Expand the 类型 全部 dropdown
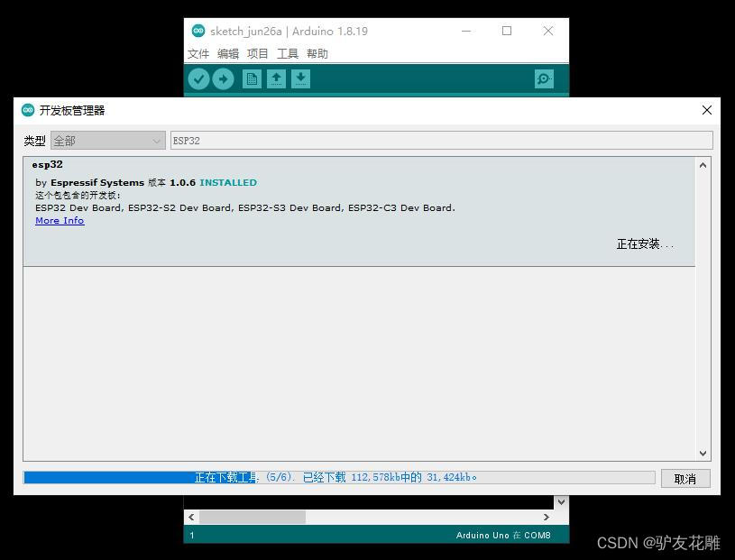 108,141
